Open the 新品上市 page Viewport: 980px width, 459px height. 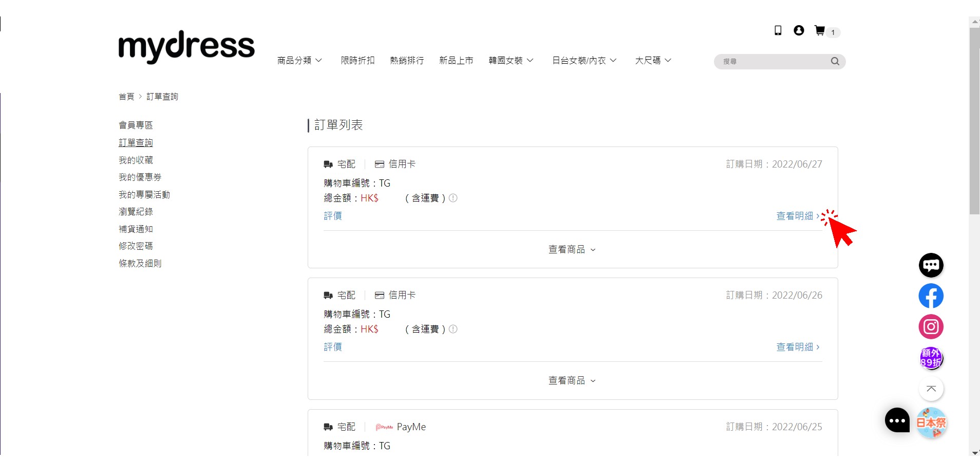pyautogui.click(x=456, y=61)
